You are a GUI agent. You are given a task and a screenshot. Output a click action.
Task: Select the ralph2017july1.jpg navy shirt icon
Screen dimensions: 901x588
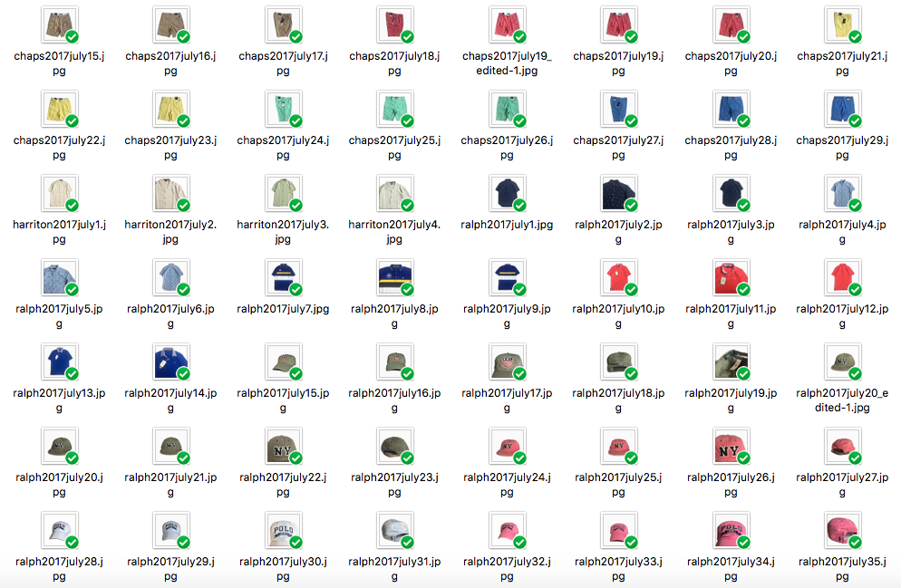pyautogui.click(x=507, y=194)
